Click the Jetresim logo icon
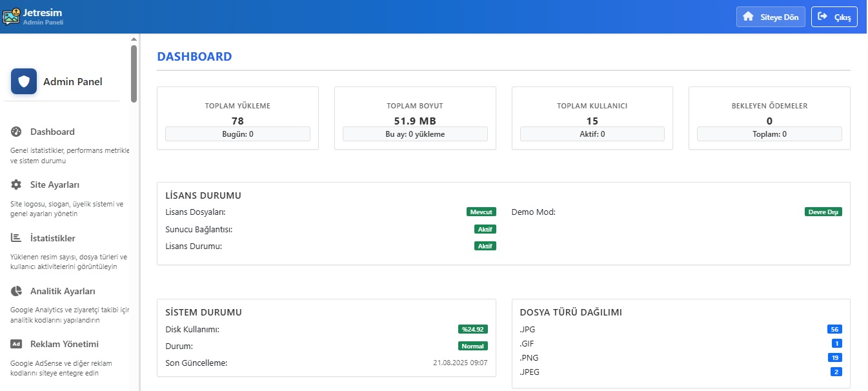The width and height of the screenshot is (868, 391). 12,15
